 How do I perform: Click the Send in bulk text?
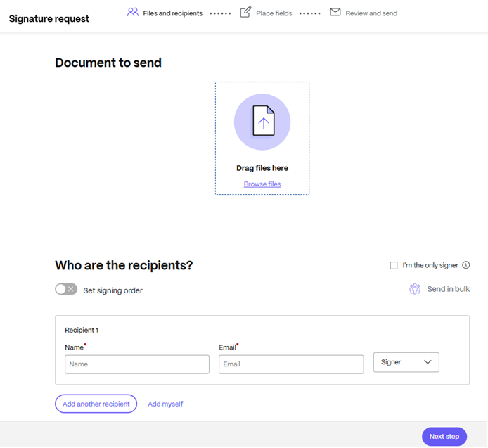[x=448, y=289]
